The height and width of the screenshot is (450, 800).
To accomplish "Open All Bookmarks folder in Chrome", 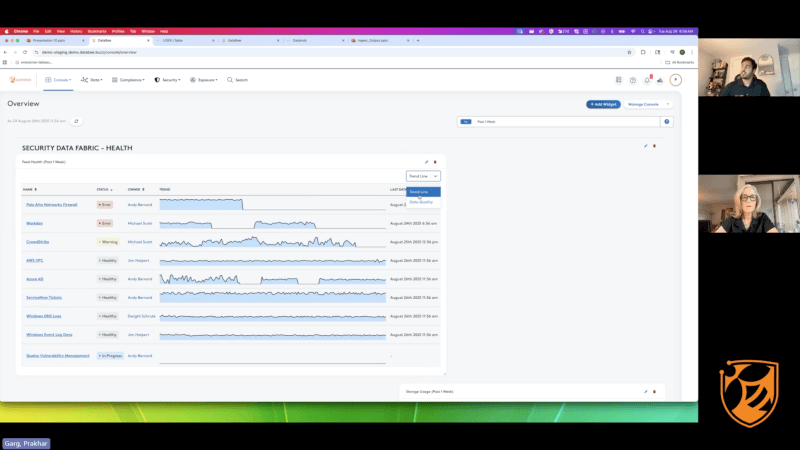I will (680, 62).
